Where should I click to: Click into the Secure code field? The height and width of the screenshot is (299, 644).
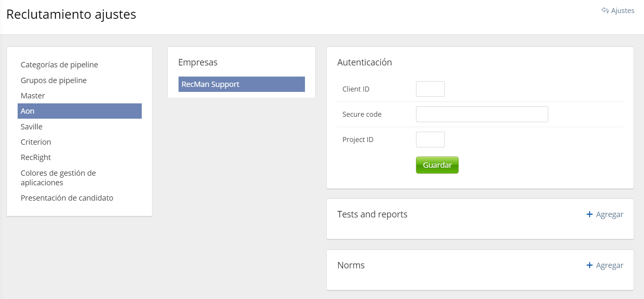482,114
